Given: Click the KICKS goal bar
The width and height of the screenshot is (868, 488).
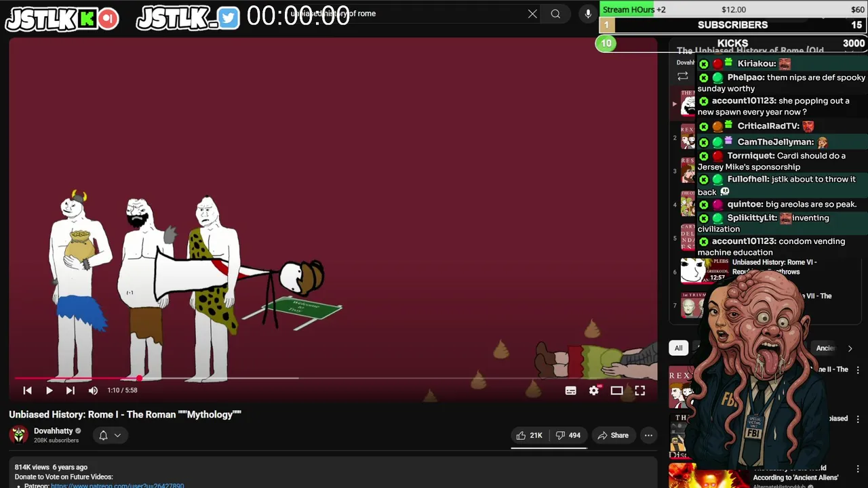Looking at the screenshot, I should [732, 43].
